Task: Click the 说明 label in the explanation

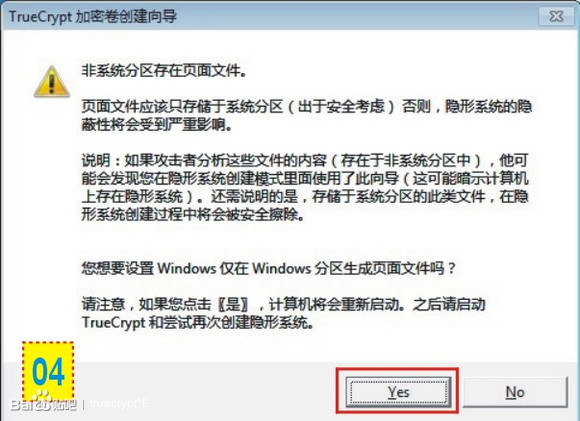Action: (x=95, y=161)
